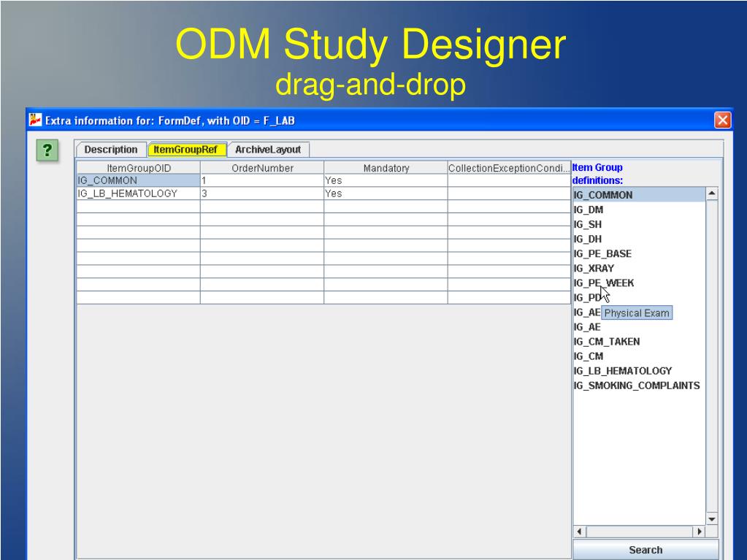Viewport: 747px width, 560px height.
Task: Click the horizontal scroll right arrow
Action: click(x=700, y=532)
